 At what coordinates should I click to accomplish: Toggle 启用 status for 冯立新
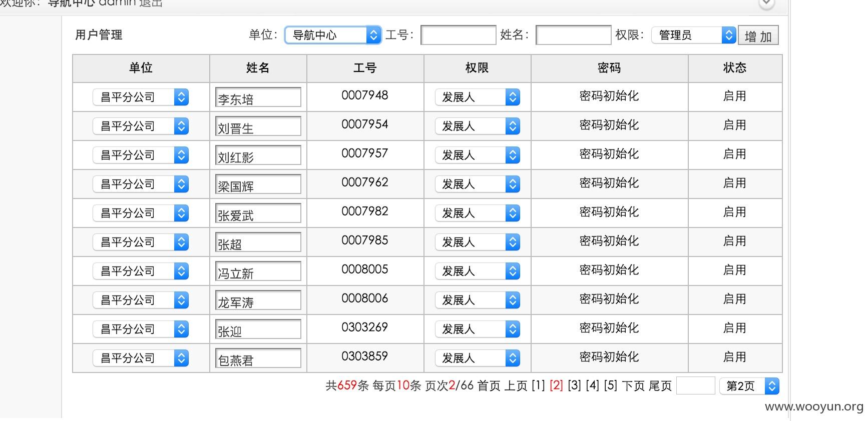pyautogui.click(x=735, y=270)
